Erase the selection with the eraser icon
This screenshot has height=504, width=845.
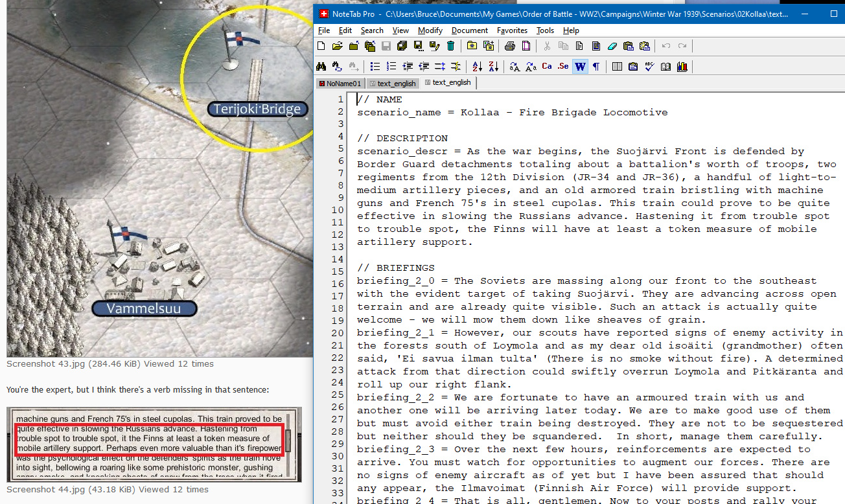click(x=612, y=46)
